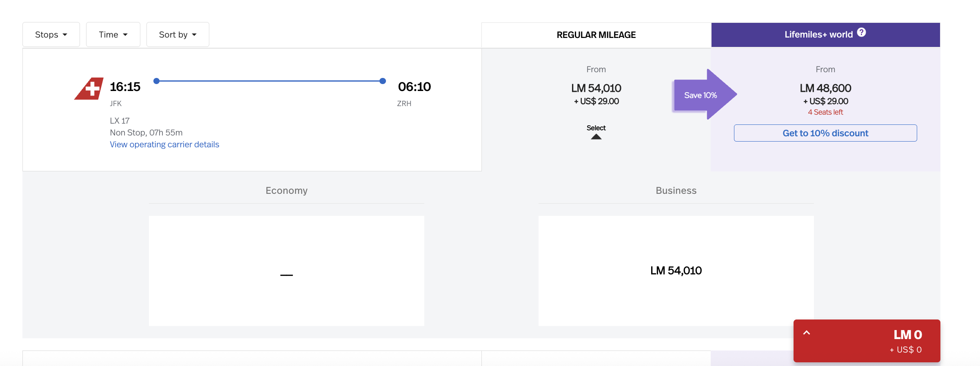
Task: Expand the red cart summary chevron
Action: pyautogui.click(x=807, y=333)
